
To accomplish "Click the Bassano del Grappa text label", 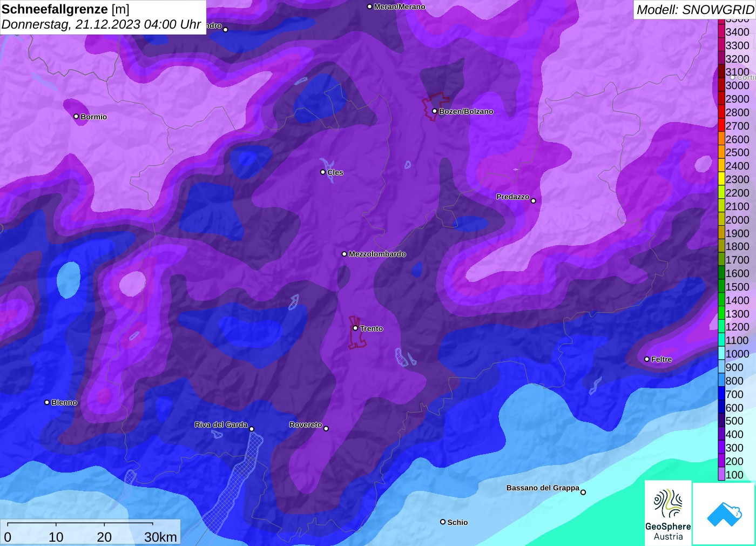I will pyautogui.click(x=543, y=488).
